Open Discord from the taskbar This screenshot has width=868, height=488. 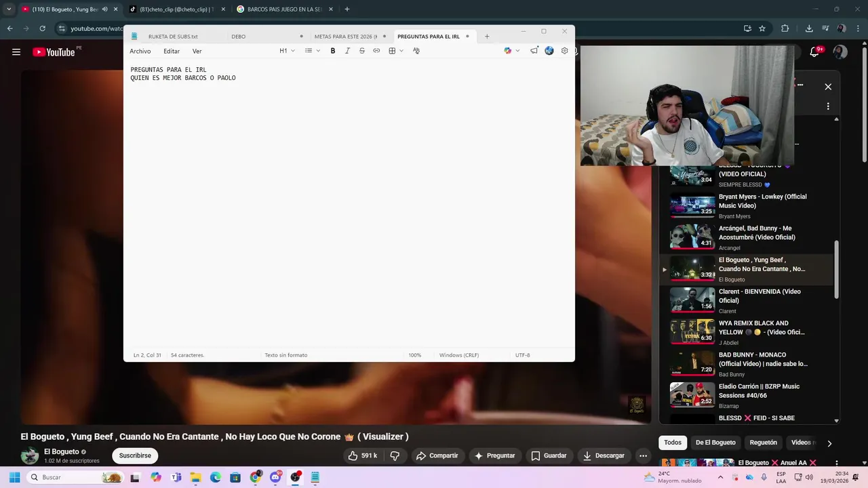[275, 477]
